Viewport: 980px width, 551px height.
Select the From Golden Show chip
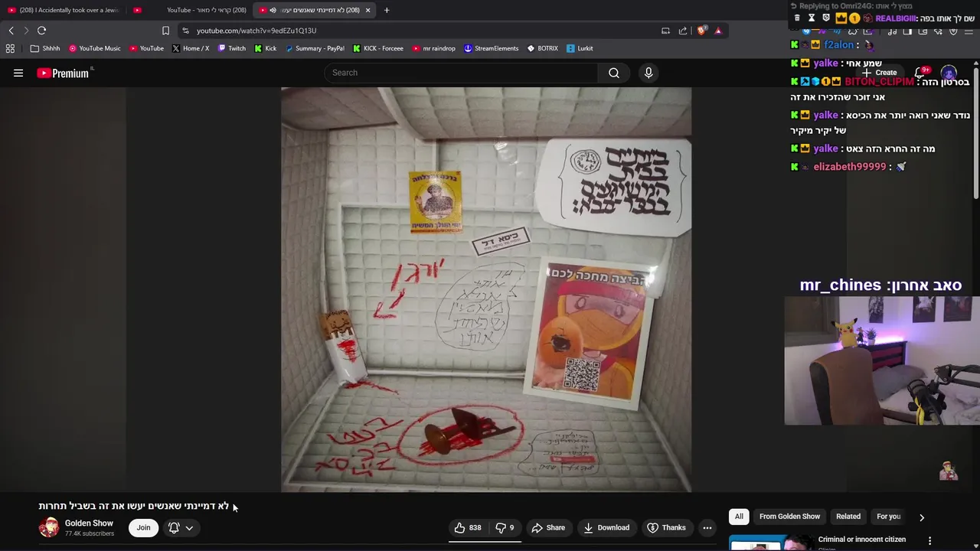tap(789, 517)
